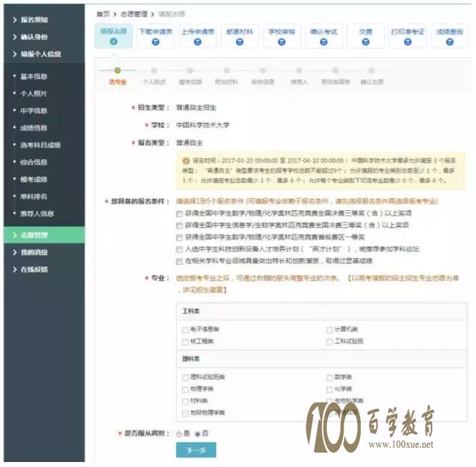The height and width of the screenshot is (467, 476).
Task: Check 信息学/生物学奥林匹克 condition
Action: coord(179,225)
